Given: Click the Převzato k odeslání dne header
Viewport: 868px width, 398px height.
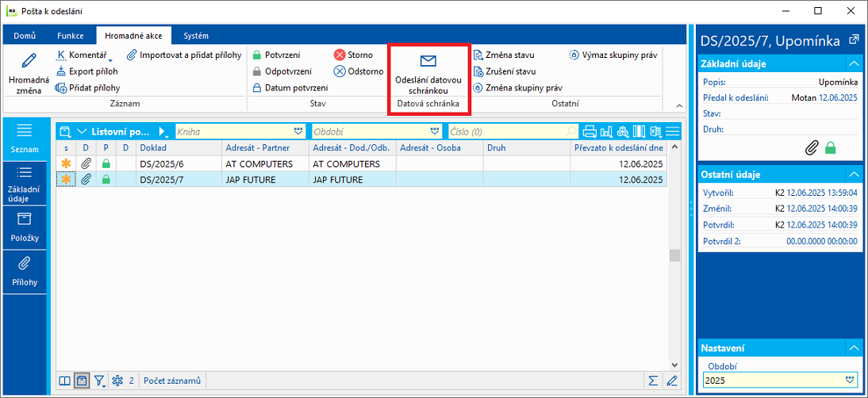Looking at the screenshot, I should (x=619, y=148).
